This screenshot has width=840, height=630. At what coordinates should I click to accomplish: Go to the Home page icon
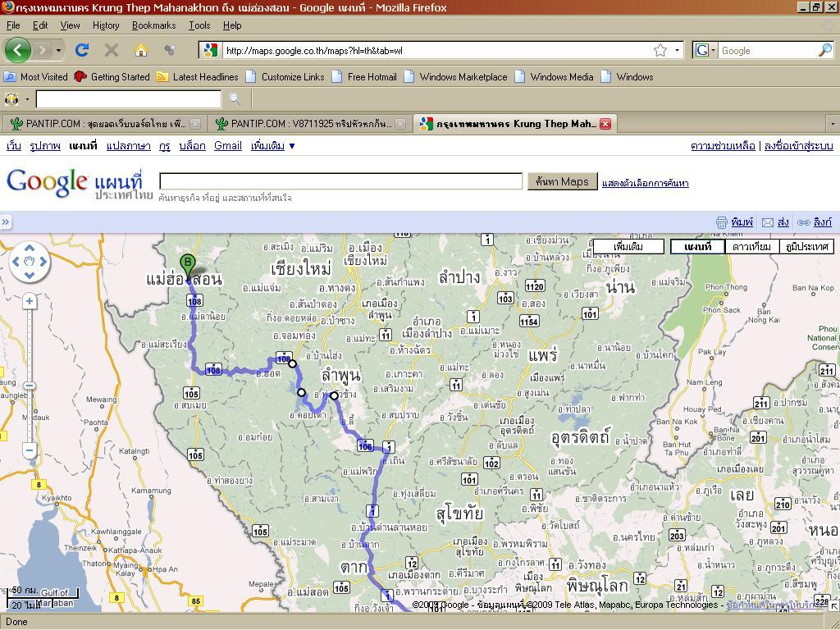tap(141, 50)
